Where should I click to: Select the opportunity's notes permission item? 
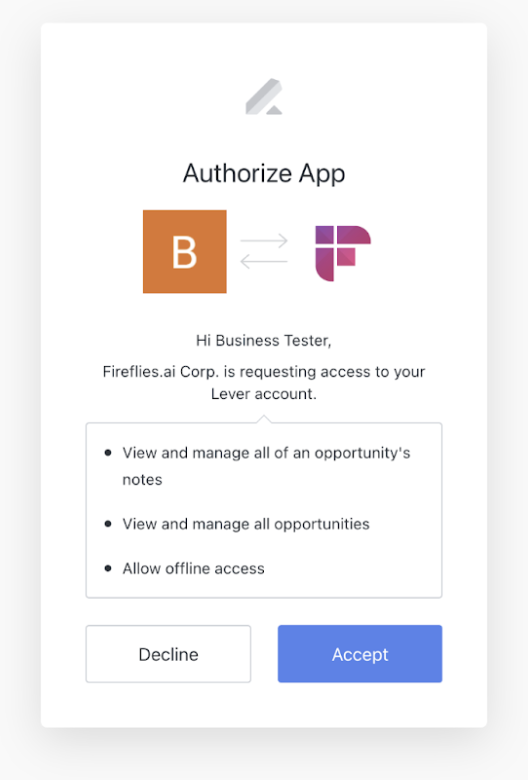(266, 466)
